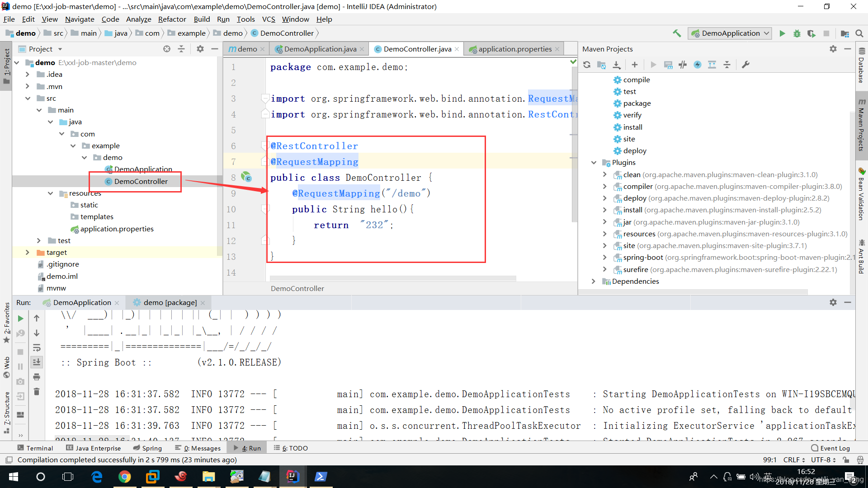Viewport: 868px width, 488px height.
Task: Run DemoApplication with the green play icon
Action: pyautogui.click(x=782, y=33)
